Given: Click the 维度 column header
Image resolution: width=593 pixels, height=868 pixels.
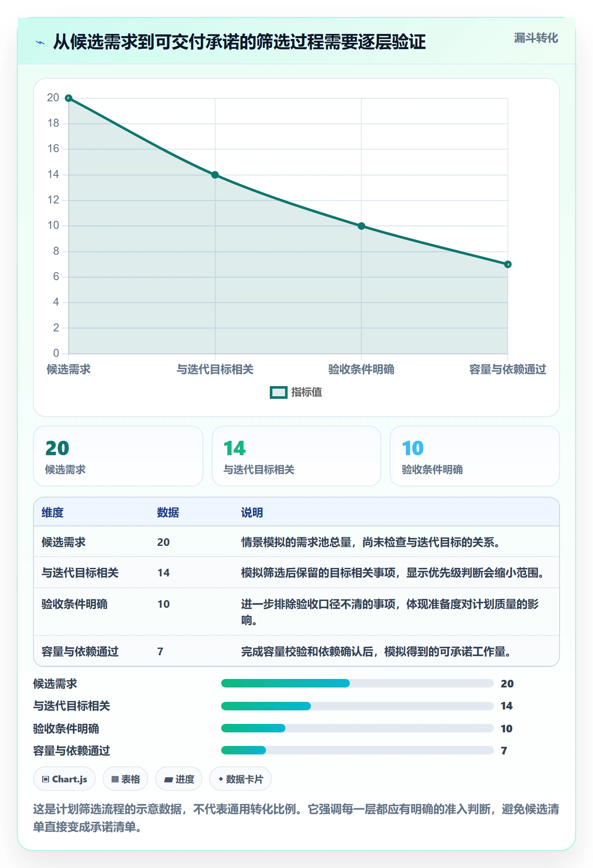Looking at the screenshot, I should click(x=53, y=512).
